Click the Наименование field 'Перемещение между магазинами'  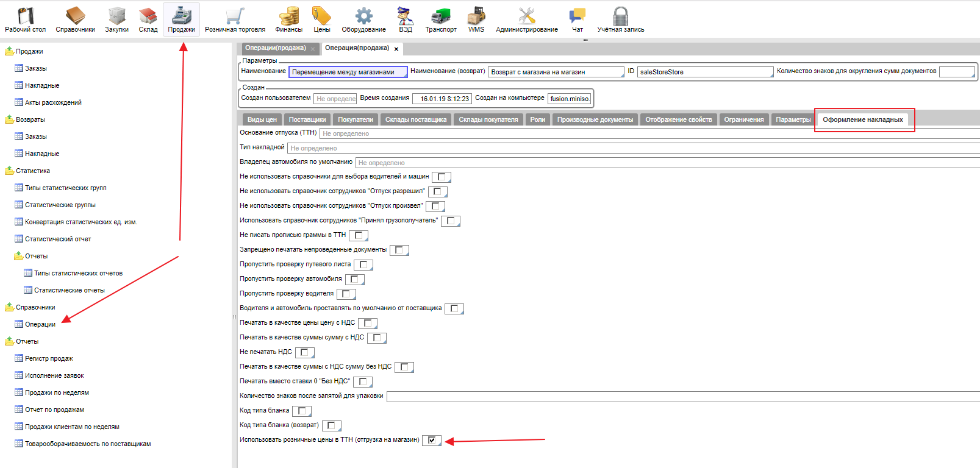[348, 72]
